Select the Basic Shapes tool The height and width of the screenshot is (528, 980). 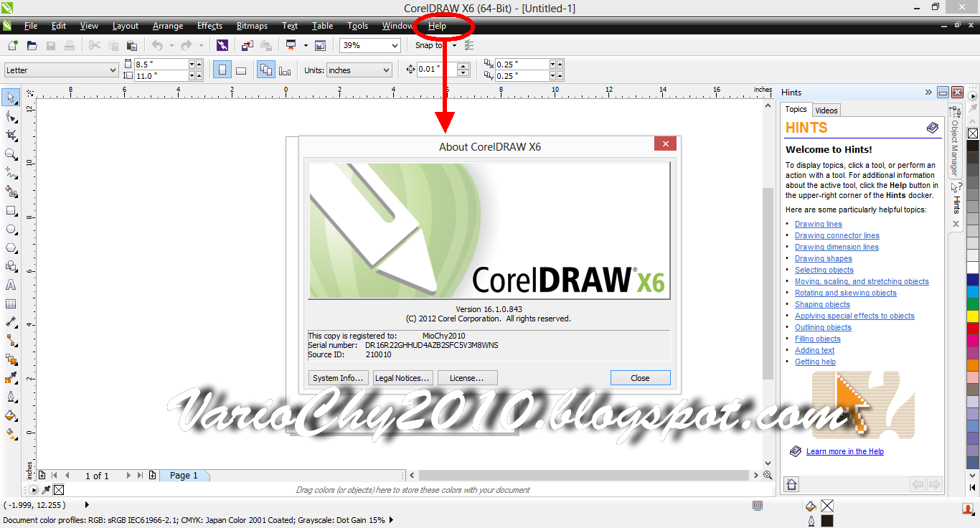[11, 266]
